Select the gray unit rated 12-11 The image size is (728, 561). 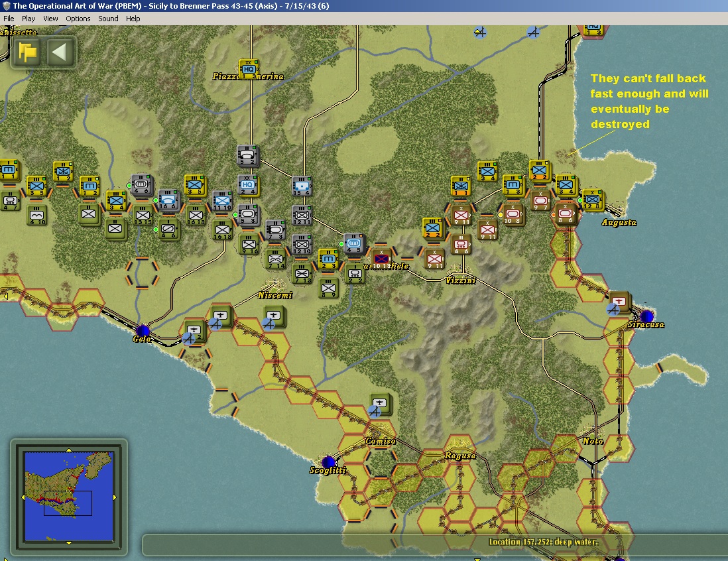[x=302, y=215]
